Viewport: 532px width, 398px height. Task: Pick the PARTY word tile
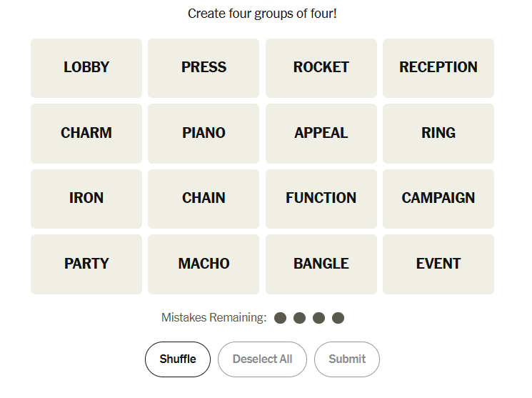pyautogui.click(x=86, y=264)
